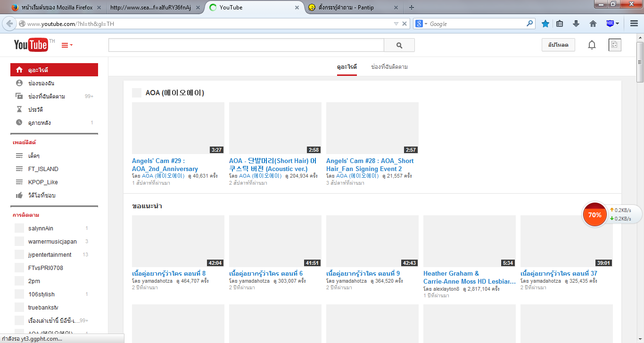Open Angels' Cam #28 video title
The width and height of the screenshot is (644, 343).
tap(370, 165)
